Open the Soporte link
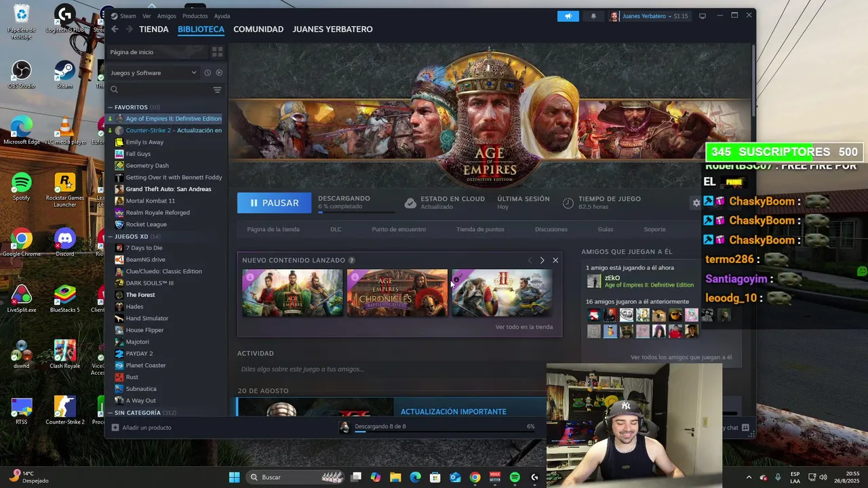Viewport: 868px width, 488px height. tap(655, 229)
